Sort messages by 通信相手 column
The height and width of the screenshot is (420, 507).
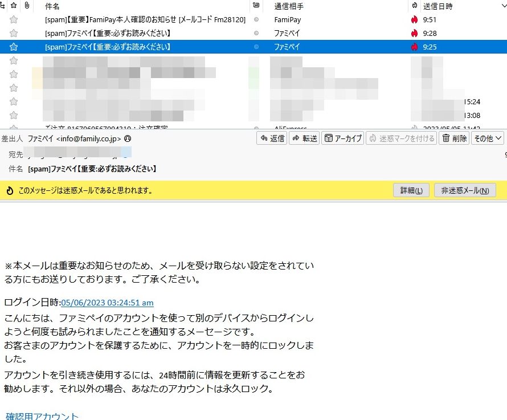click(289, 6)
